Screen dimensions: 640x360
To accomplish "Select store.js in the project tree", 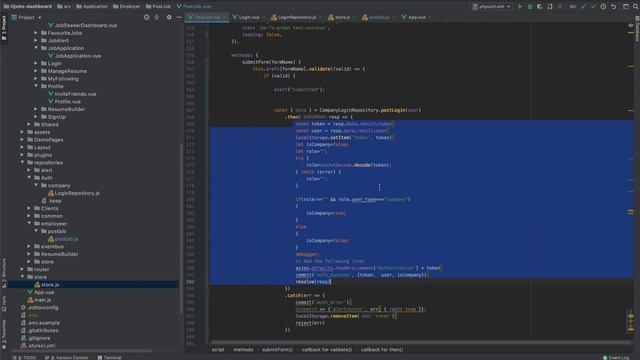I will click(x=47, y=284).
